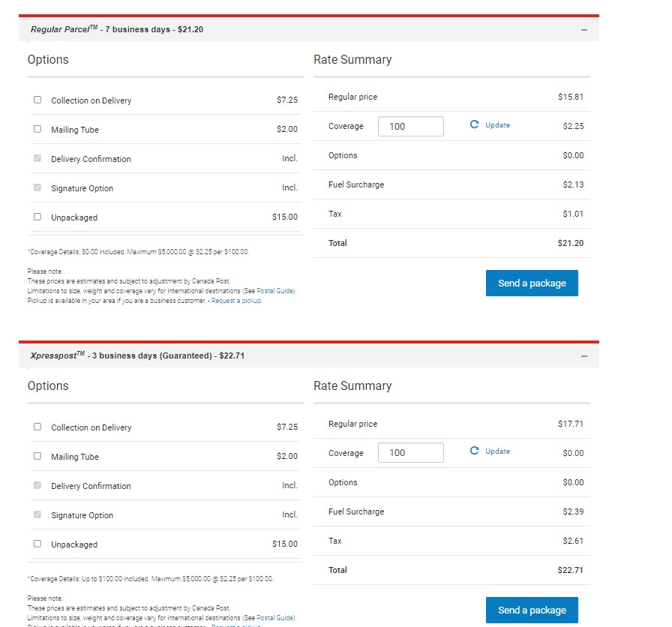Enable Mailing Tube option for Regular Parcel
Screen dimensions: 672x627
37,129
